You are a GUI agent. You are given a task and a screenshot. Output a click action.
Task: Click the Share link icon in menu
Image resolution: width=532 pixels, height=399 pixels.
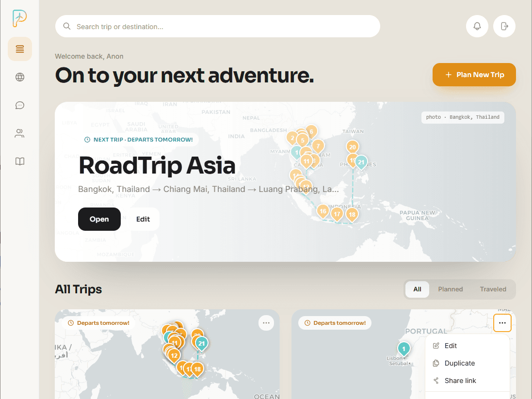(x=436, y=381)
